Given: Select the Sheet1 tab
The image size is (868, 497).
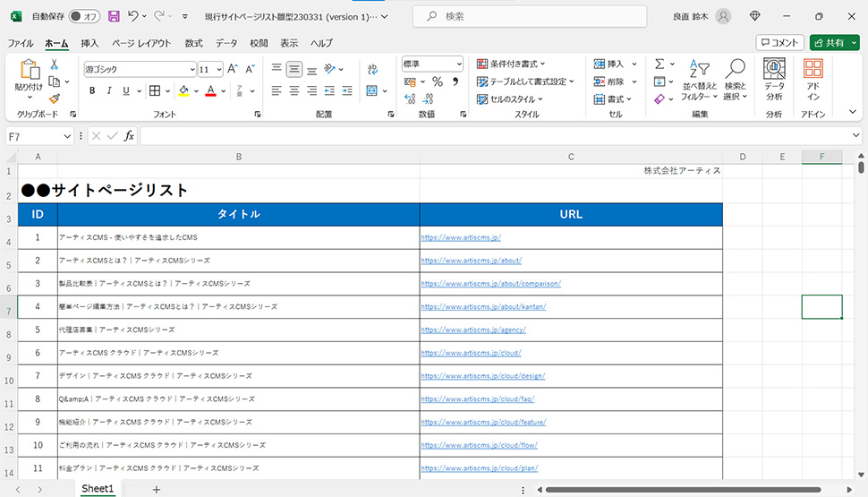Looking at the screenshot, I should [x=98, y=489].
